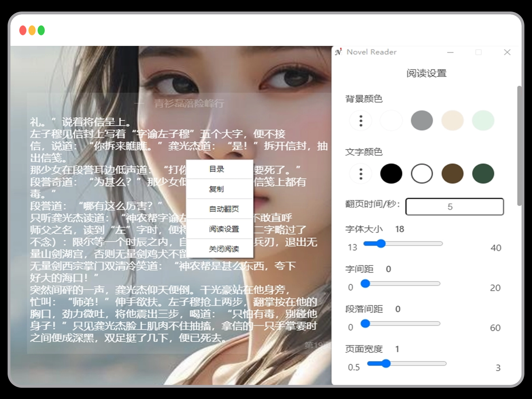532x399 pixels.
Task: Choose the brown text color swatch
Action: tap(452, 174)
